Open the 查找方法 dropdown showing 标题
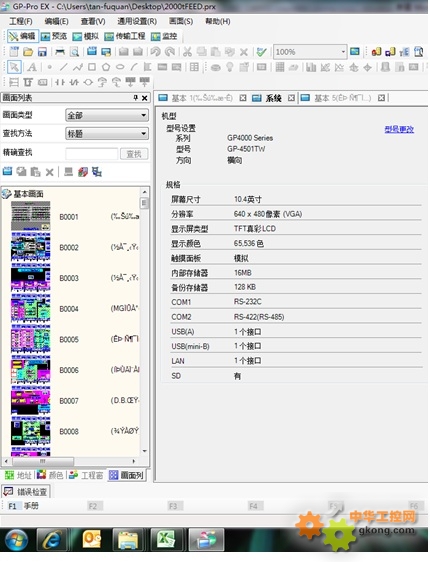 [x=107, y=134]
